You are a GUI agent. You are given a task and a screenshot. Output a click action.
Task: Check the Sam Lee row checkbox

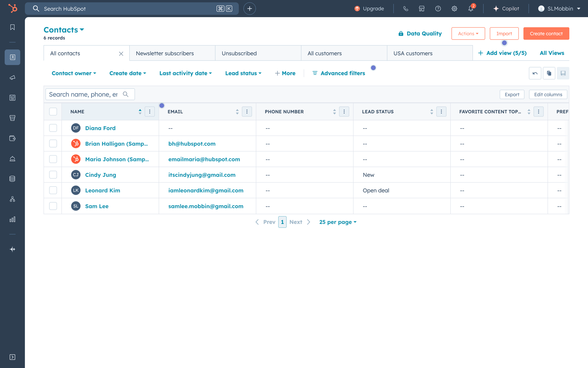[53, 206]
